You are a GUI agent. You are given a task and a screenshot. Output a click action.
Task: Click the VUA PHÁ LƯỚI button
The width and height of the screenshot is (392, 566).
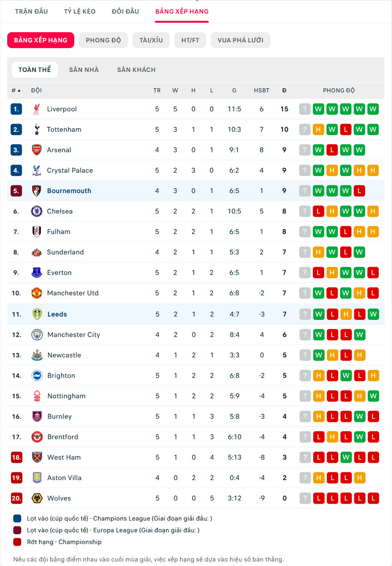coord(240,40)
